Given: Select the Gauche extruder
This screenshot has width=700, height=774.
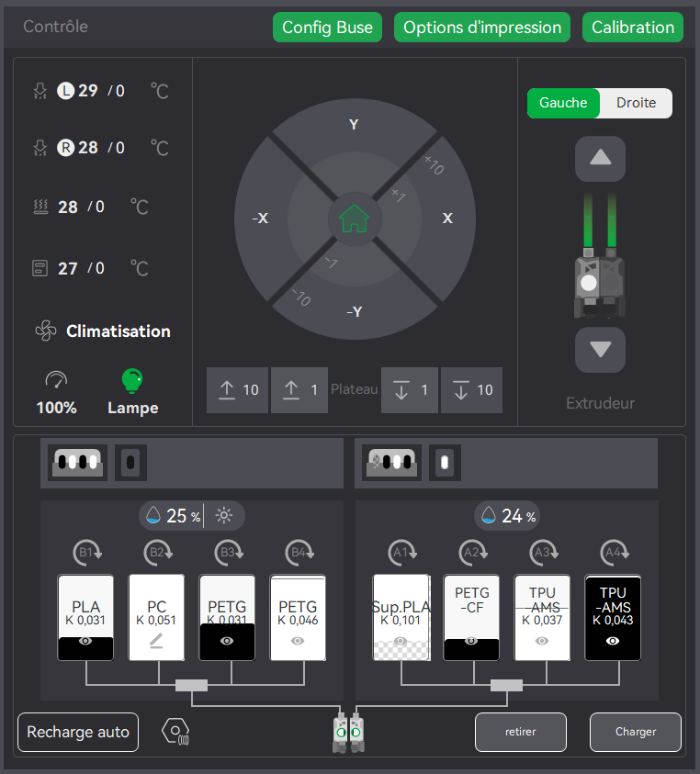Looking at the screenshot, I should tap(563, 103).
